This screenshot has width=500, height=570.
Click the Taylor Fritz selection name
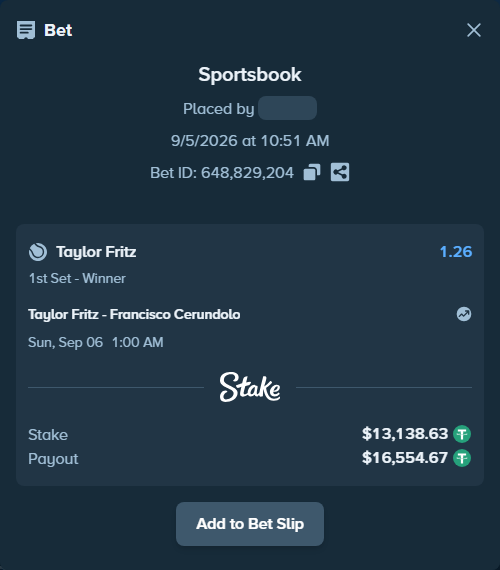point(96,252)
